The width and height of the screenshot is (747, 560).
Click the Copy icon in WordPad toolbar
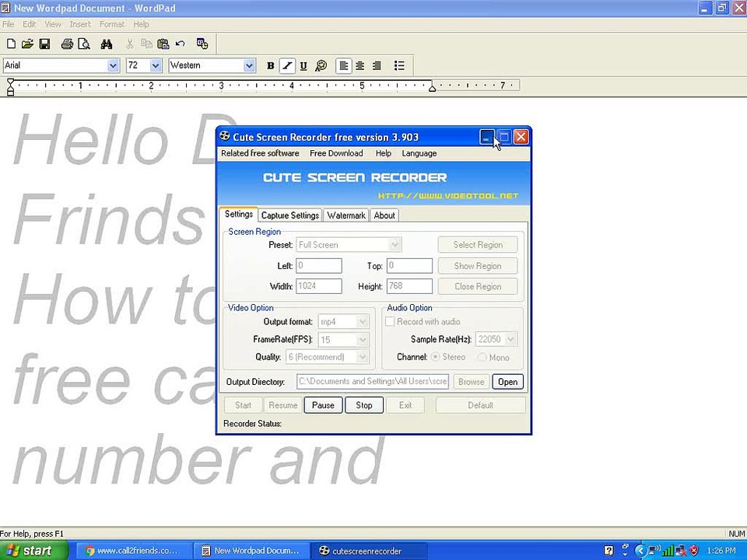click(146, 44)
